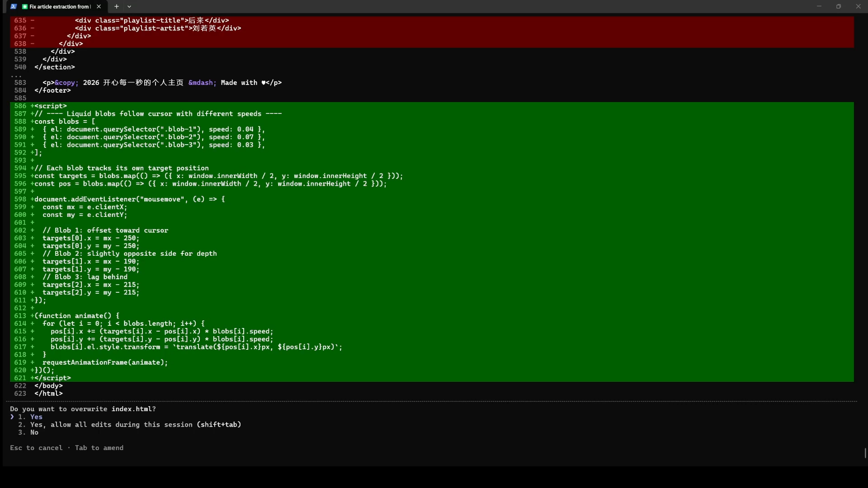Click the 'Blob 3: lag behind' comment
The height and width of the screenshot is (488, 868).
pyautogui.click(x=85, y=277)
